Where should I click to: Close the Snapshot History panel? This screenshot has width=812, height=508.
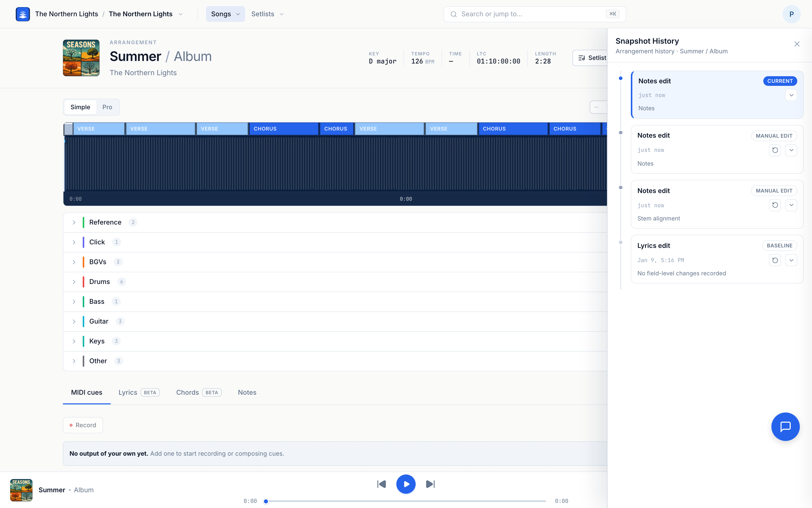click(x=797, y=44)
